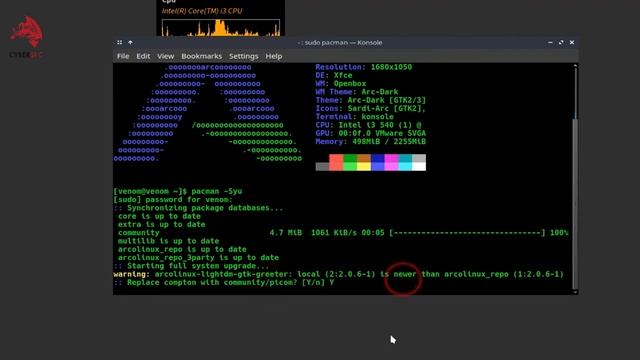Maximize the Konsole window
Screen dimensions: 640x360
pyautogui.click(x=561, y=42)
